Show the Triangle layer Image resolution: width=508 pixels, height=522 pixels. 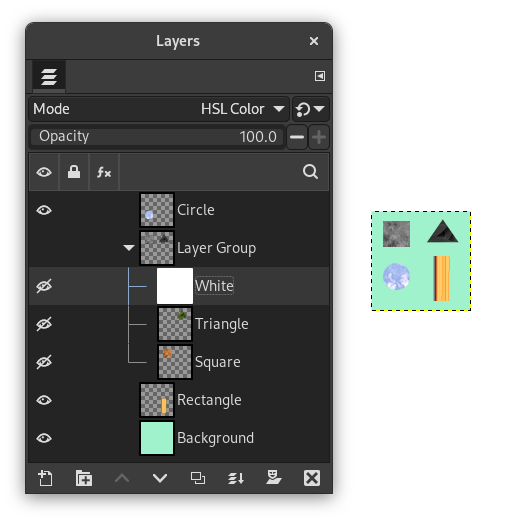[44, 324]
